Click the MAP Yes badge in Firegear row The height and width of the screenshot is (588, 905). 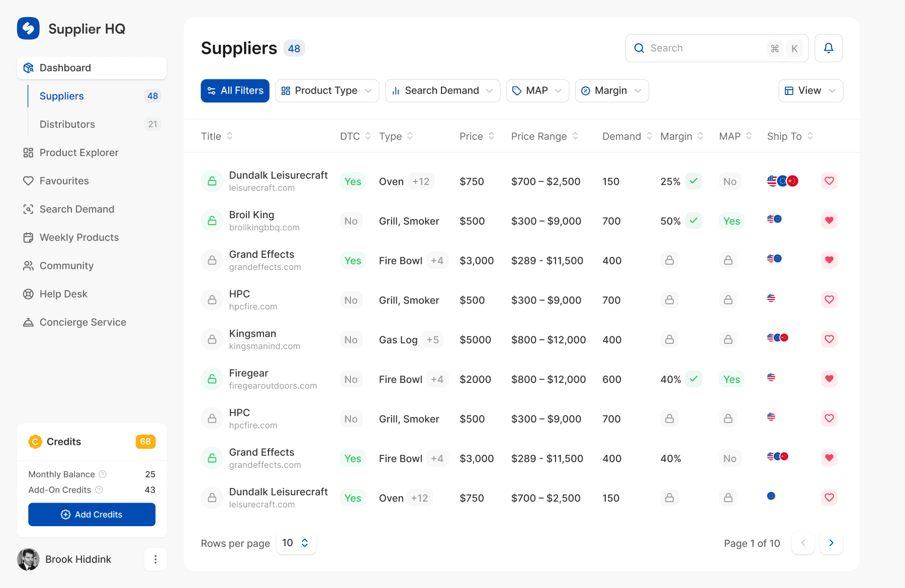pos(732,379)
